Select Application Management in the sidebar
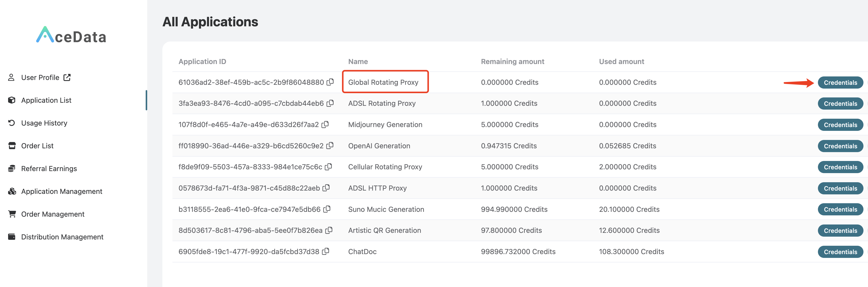868x287 pixels. [61, 191]
